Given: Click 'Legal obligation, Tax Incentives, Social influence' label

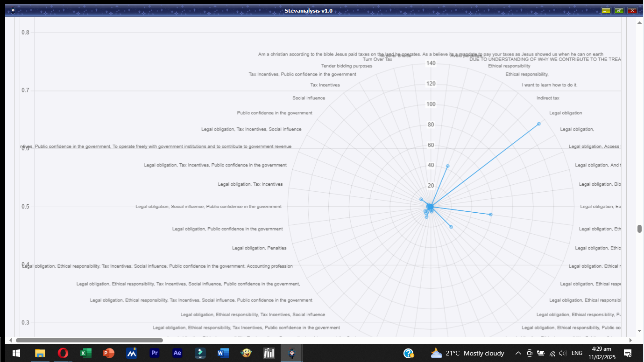Looking at the screenshot, I should [251, 129].
